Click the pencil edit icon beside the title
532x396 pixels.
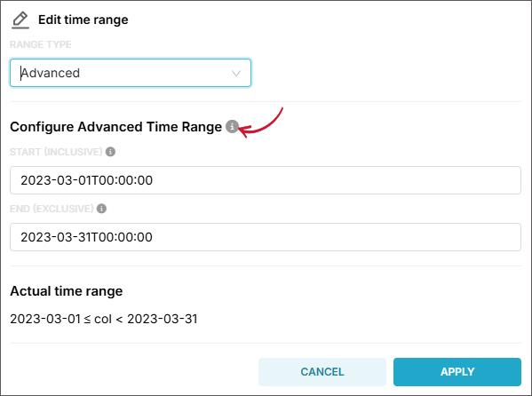click(x=20, y=20)
